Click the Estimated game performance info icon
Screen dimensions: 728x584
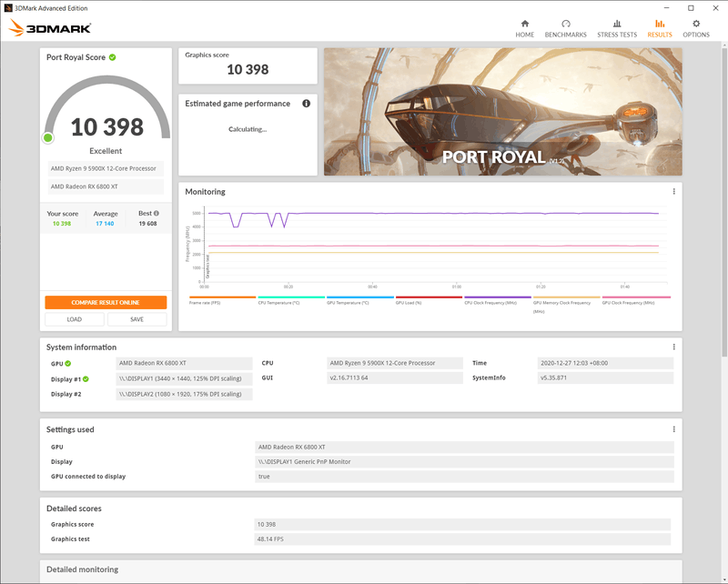[307, 103]
